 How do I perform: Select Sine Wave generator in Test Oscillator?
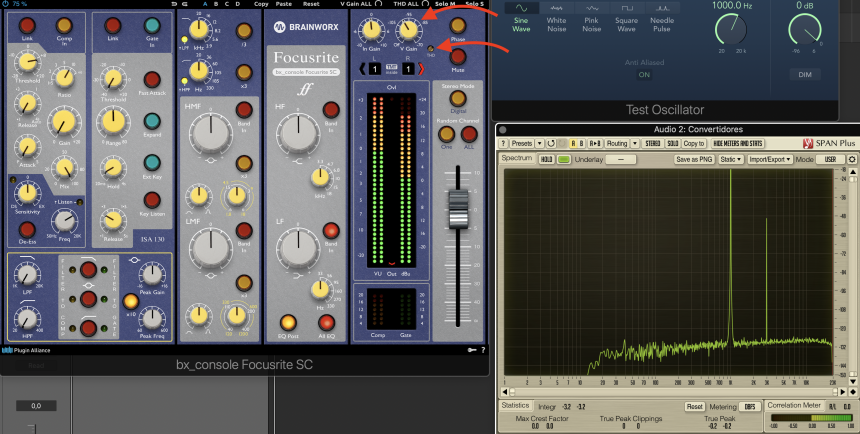coord(521,18)
